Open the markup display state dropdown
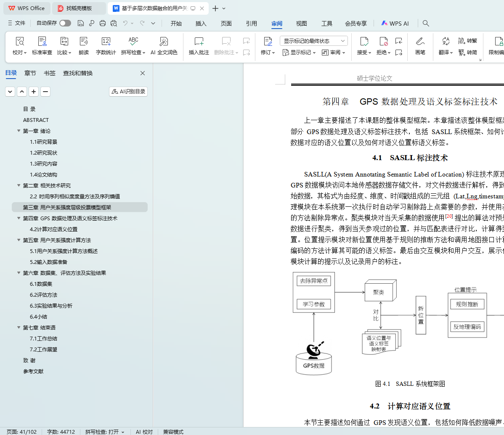 coord(313,41)
